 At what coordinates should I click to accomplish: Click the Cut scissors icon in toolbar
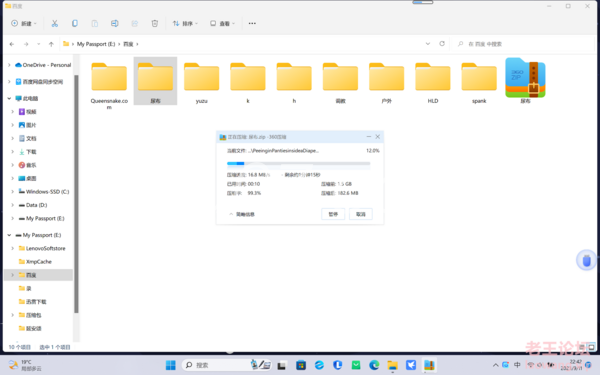[x=55, y=23]
